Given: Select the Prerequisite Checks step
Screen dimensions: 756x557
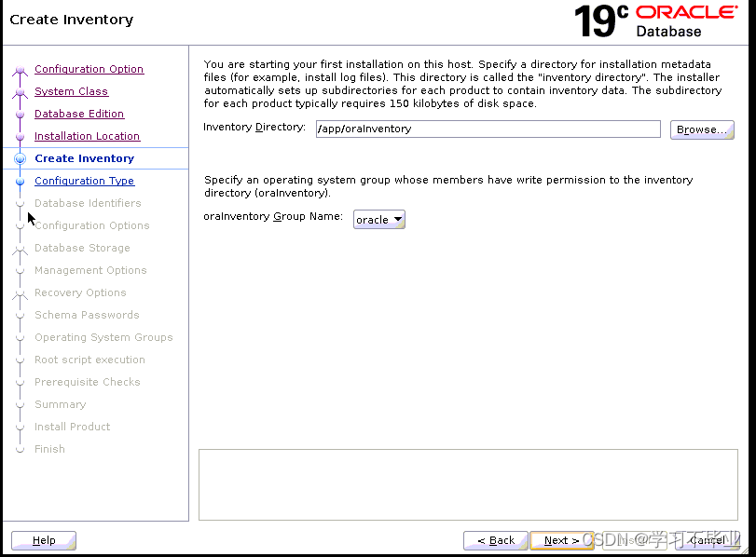Looking at the screenshot, I should [88, 382].
